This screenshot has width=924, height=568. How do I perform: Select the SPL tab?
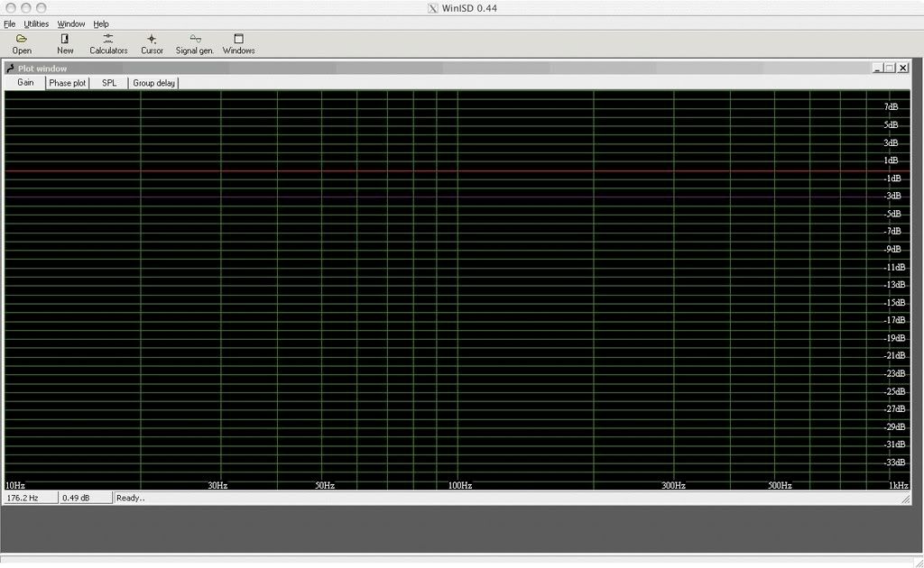[109, 83]
